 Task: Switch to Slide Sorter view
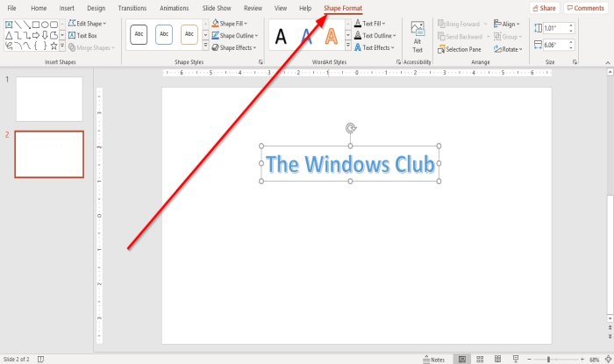[480, 360]
